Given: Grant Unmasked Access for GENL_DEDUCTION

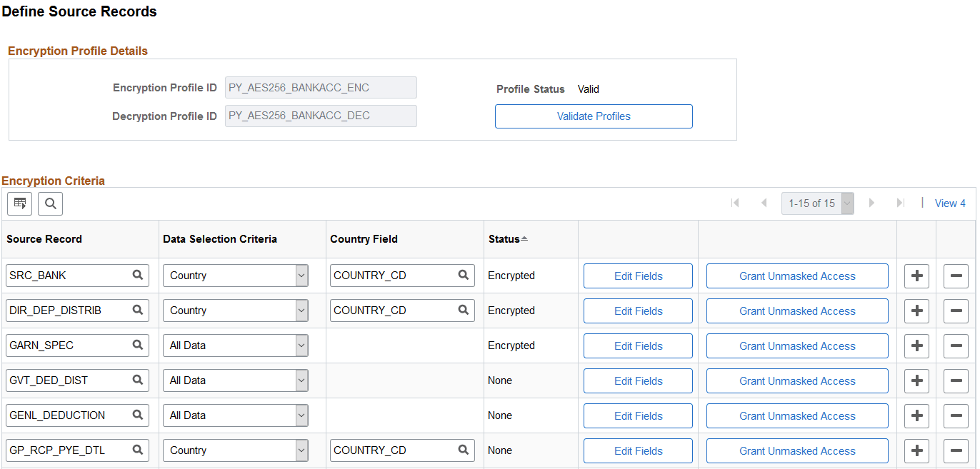Looking at the screenshot, I should (x=797, y=415).
